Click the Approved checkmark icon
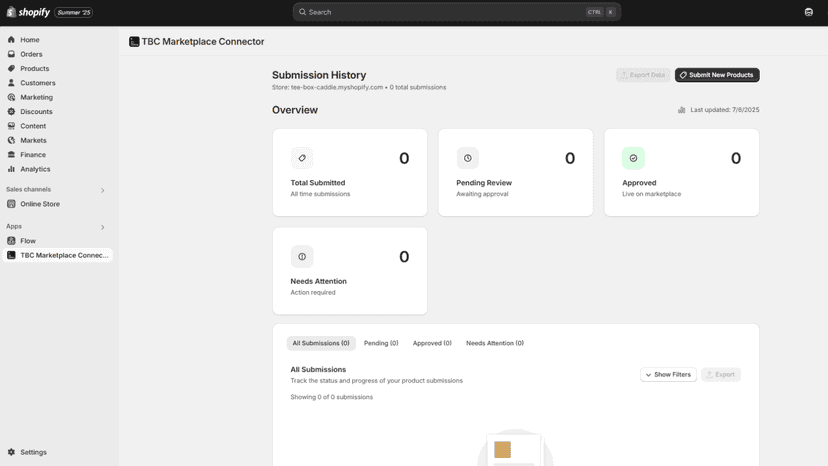The height and width of the screenshot is (466, 828). pos(633,158)
